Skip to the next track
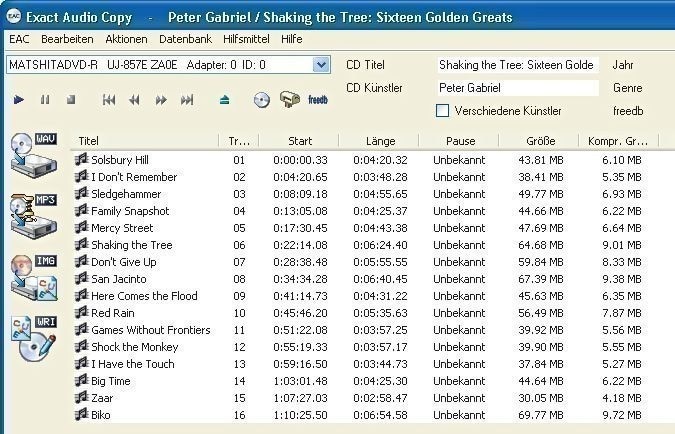The width and height of the screenshot is (675, 434). (x=186, y=100)
